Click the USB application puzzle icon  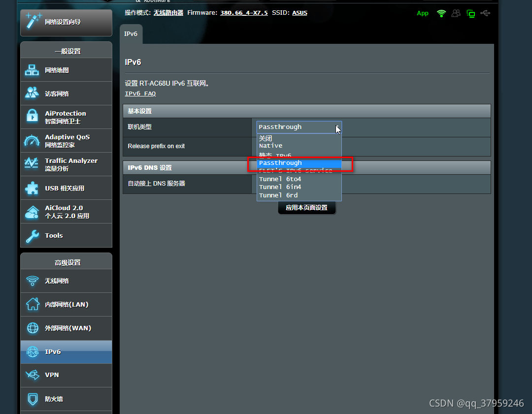[x=32, y=188]
